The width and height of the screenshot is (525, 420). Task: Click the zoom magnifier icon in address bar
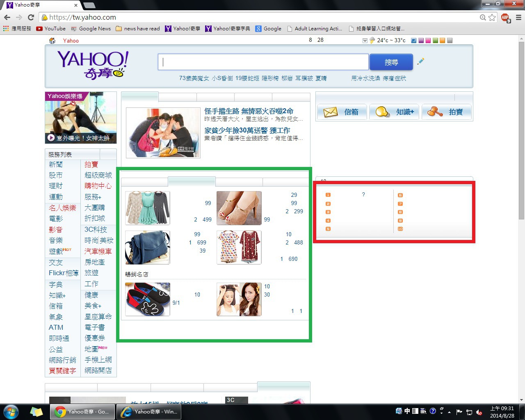[483, 17]
